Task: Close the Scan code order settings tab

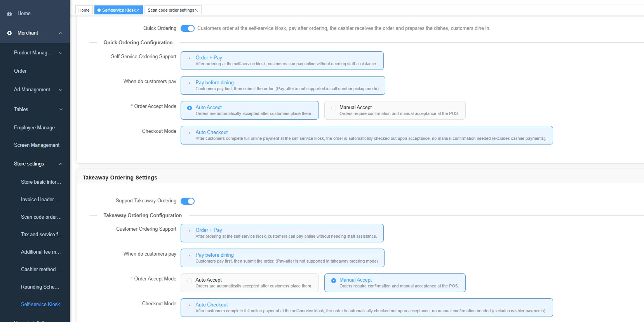Action: (x=196, y=10)
